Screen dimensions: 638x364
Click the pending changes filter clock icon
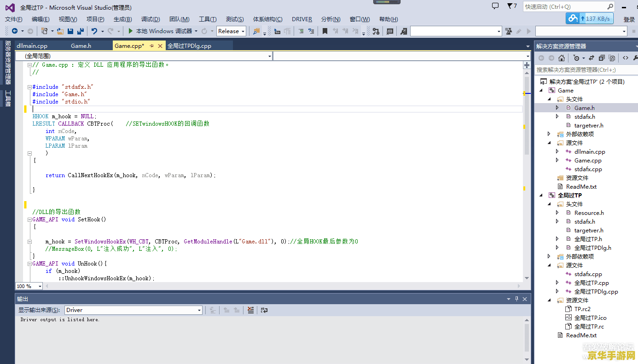coord(576,58)
